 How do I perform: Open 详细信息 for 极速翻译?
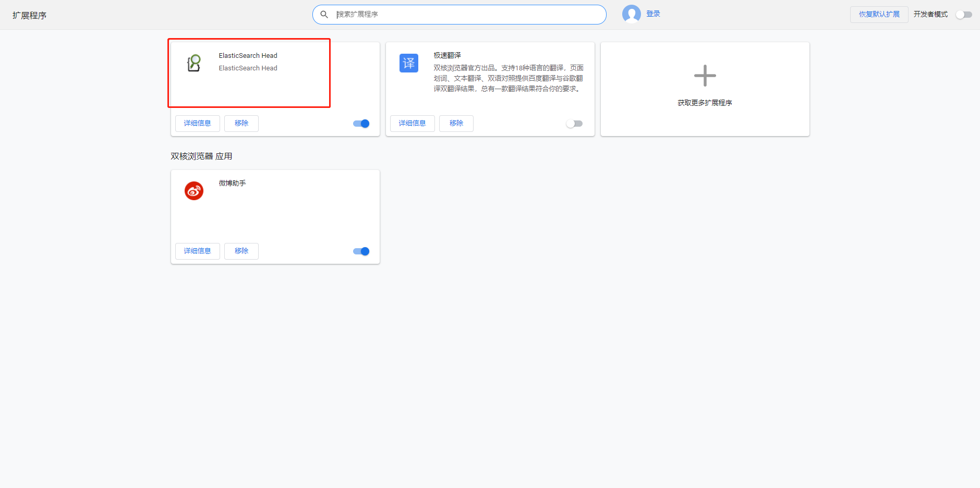[x=413, y=124]
